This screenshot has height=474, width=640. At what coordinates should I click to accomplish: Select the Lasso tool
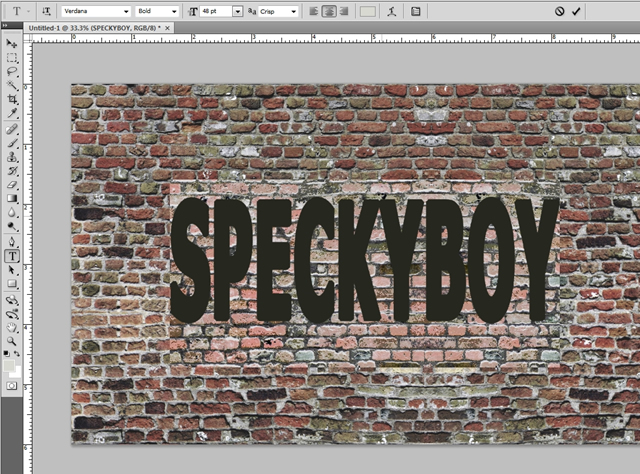pyautogui.click(x=11, y=71)
